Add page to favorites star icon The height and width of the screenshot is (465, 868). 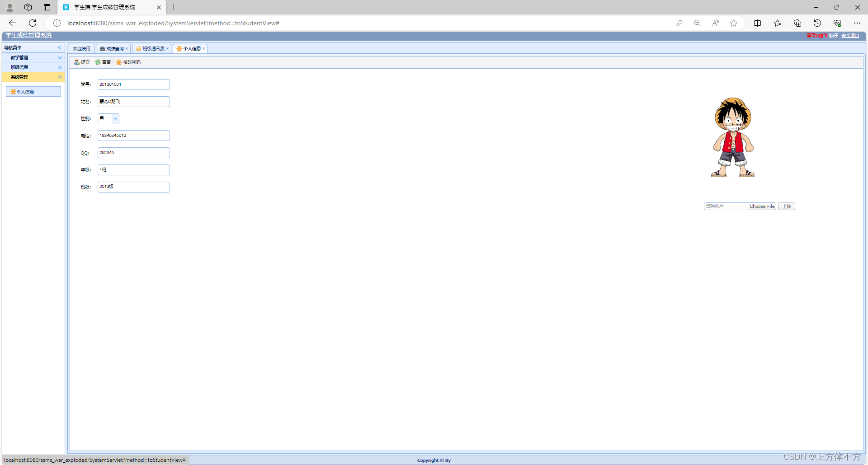click(x=734, y=23)
